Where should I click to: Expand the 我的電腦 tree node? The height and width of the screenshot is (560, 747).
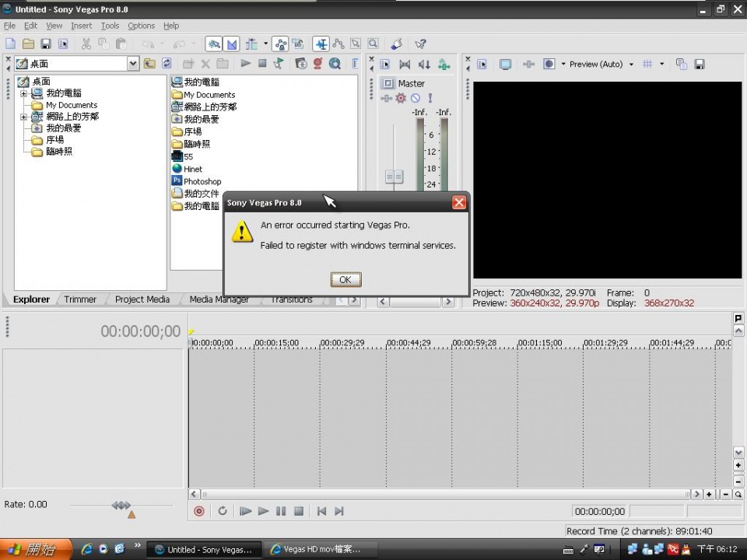click(x=24, y=93)
